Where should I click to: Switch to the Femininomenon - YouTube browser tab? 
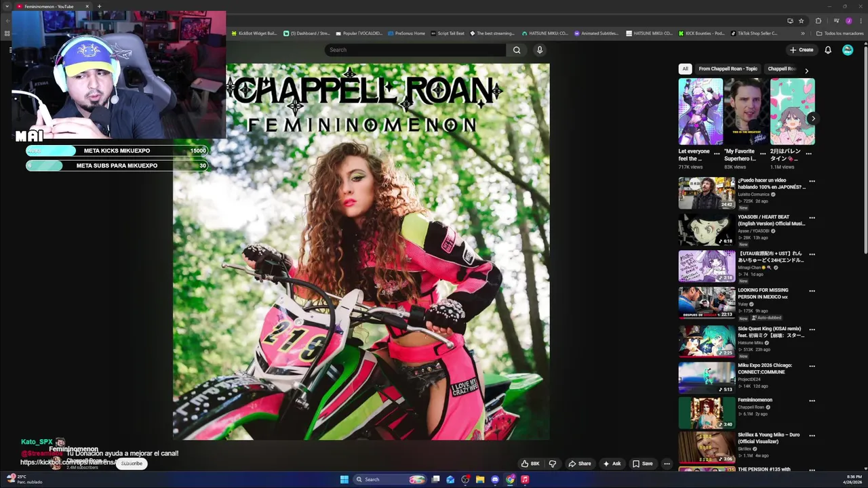53,6
